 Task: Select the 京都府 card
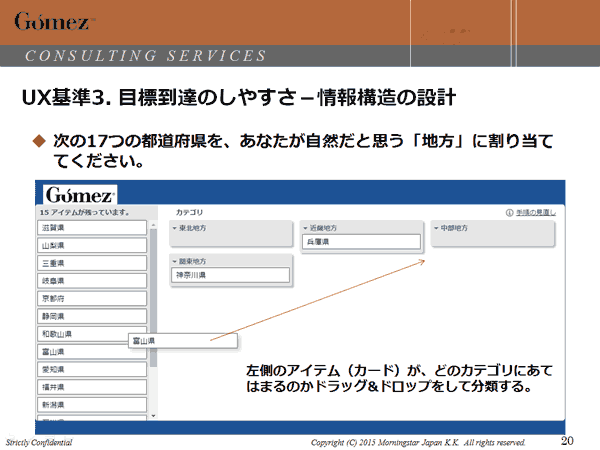92,298
